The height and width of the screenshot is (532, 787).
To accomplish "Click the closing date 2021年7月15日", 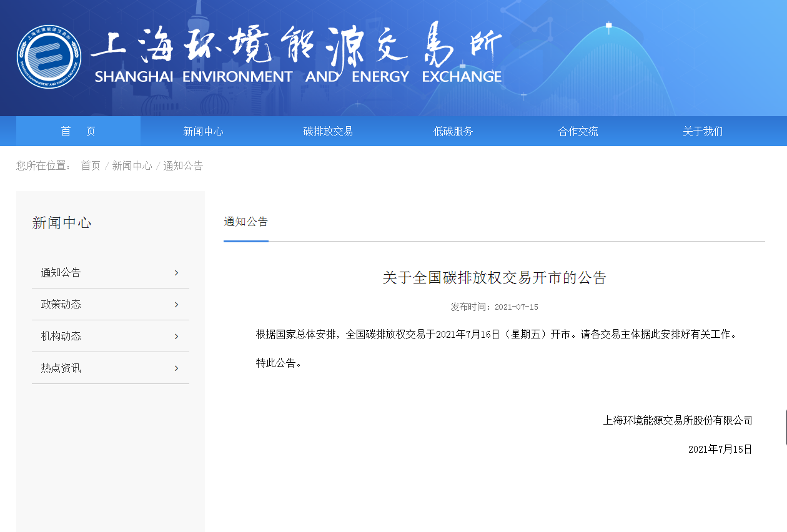I will (720, 449).
